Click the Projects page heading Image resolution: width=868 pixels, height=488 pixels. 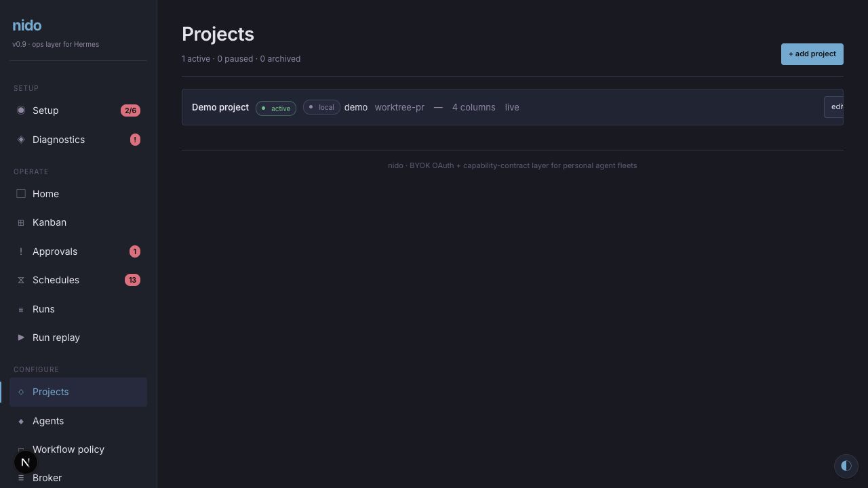218,34
